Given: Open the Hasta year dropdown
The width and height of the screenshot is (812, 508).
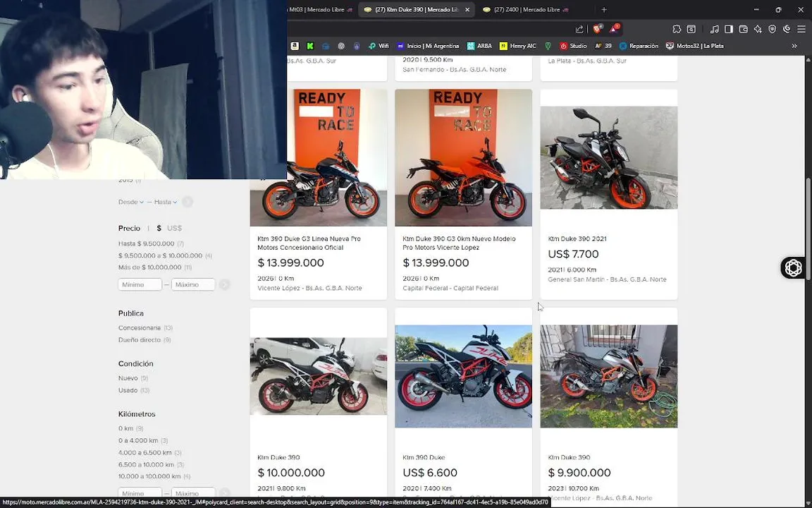Looking at the screenshot, I should pyautogui.click(x=165, y=202).
